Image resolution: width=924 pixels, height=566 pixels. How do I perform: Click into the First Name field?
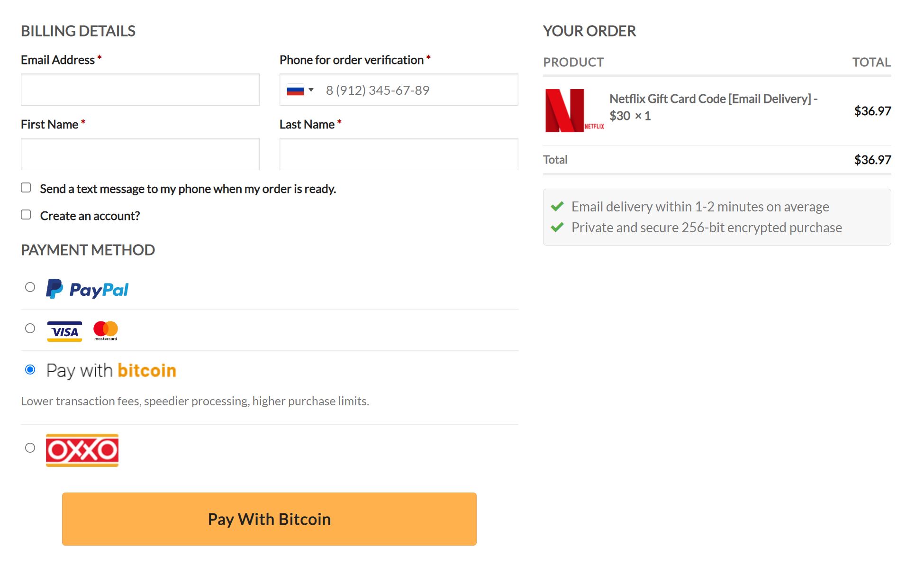point(140,154)
